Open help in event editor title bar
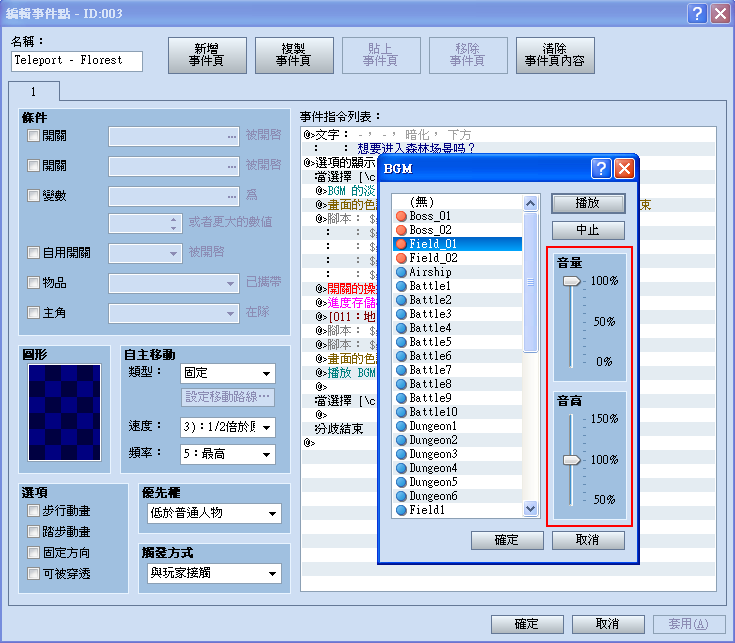Viewport: 735px width, 643px height. tap(697, 13)
